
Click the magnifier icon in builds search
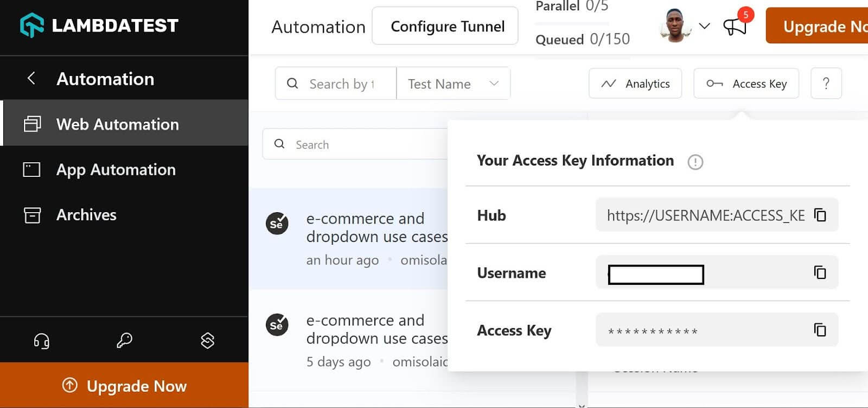(279, 144)
